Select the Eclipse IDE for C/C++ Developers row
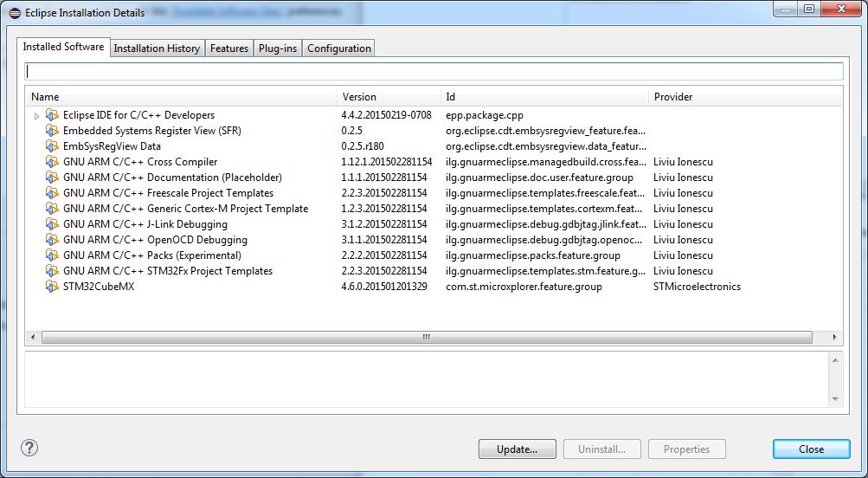Screen dimensions: 868x478 coord(434,115)
